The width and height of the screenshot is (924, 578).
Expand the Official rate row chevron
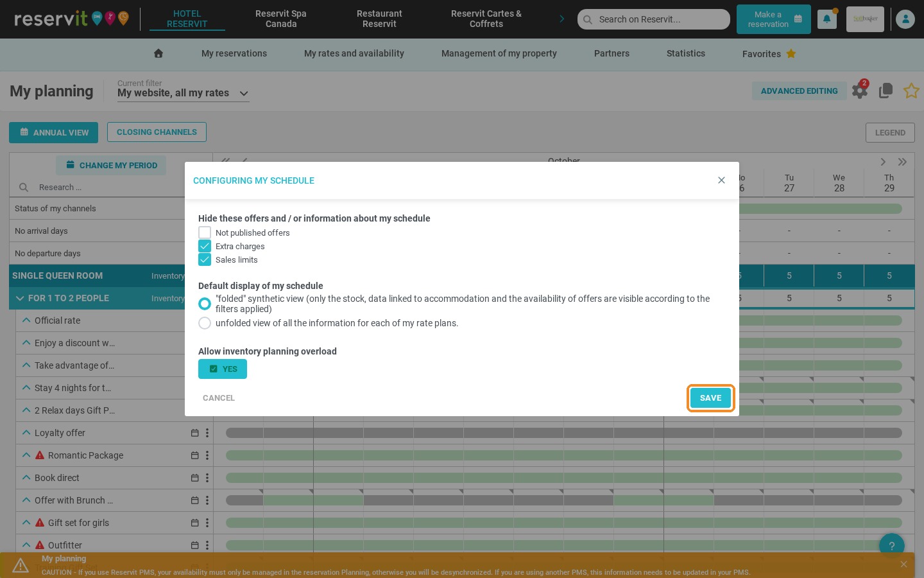pos(26,320)
